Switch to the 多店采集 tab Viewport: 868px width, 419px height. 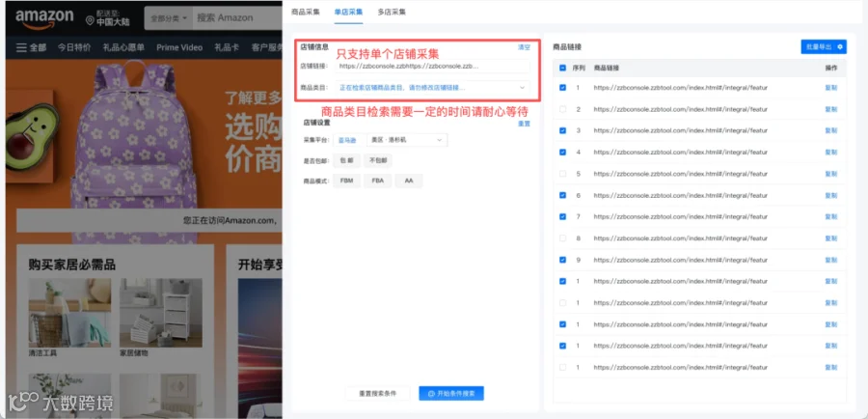392,12
